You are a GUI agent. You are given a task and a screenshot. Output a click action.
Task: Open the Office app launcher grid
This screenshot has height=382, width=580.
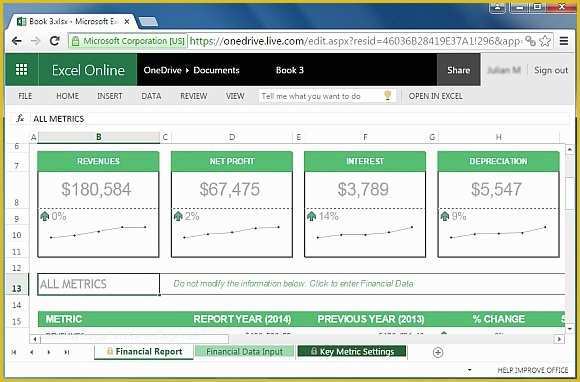[x=21, y=70]
